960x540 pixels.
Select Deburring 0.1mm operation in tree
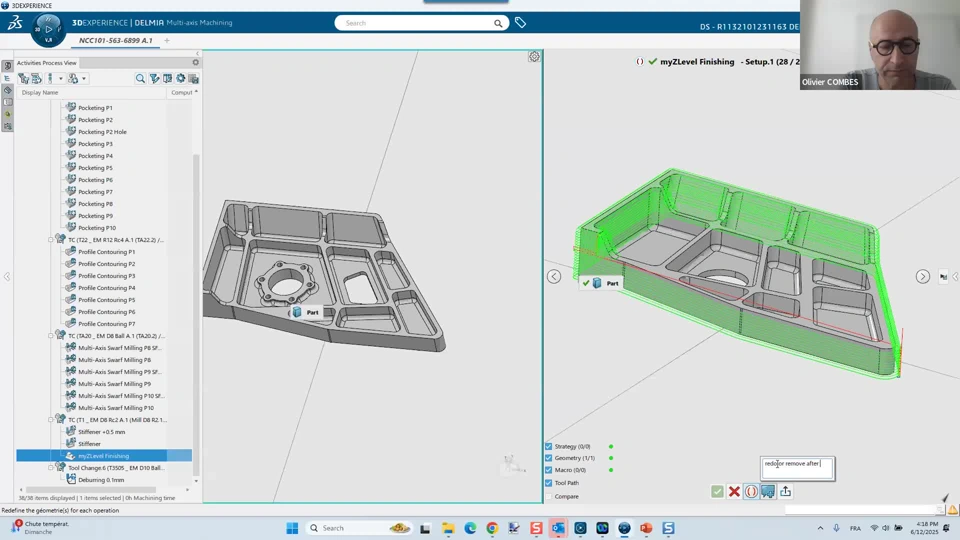click(101, 480)
